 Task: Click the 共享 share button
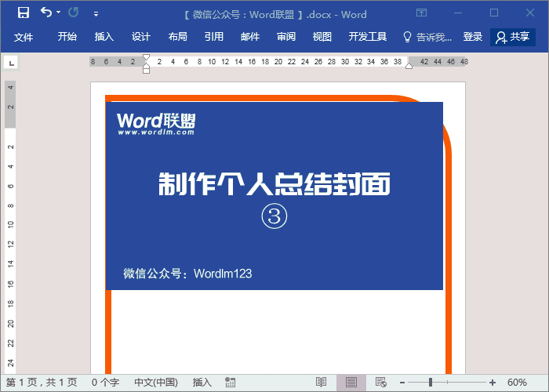click(513, 37)
